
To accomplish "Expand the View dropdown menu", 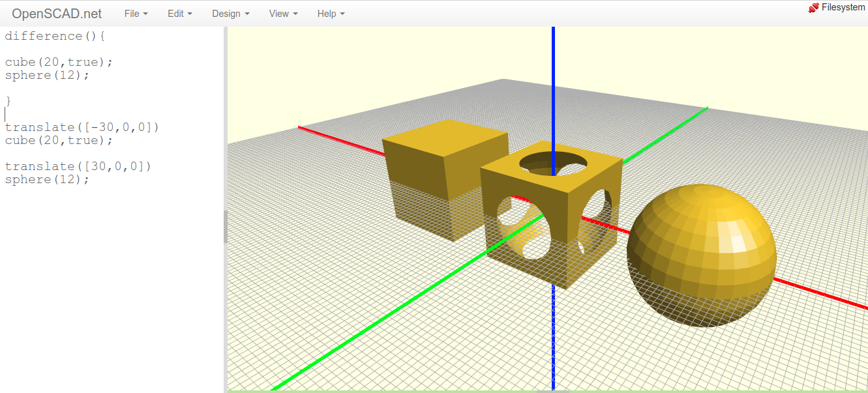I will point(283,13).
